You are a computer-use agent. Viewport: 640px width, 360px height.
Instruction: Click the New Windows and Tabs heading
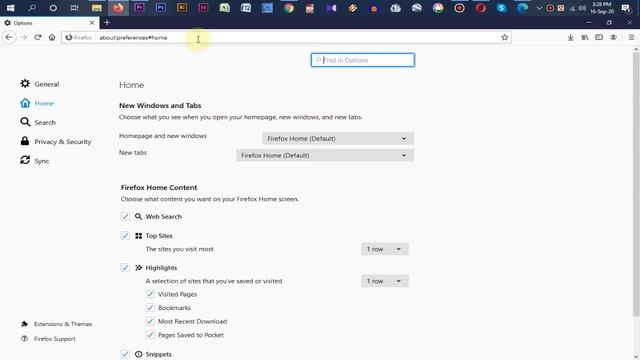(x=160, y=105)
